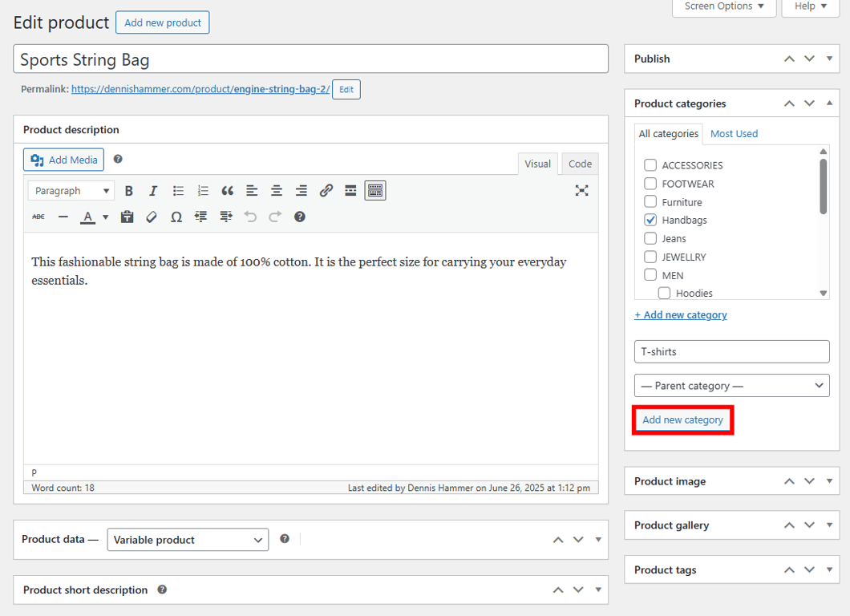Click the new category name input field
Image resolution: width=850 pixels, height=616 pixels.
[731, 351]
